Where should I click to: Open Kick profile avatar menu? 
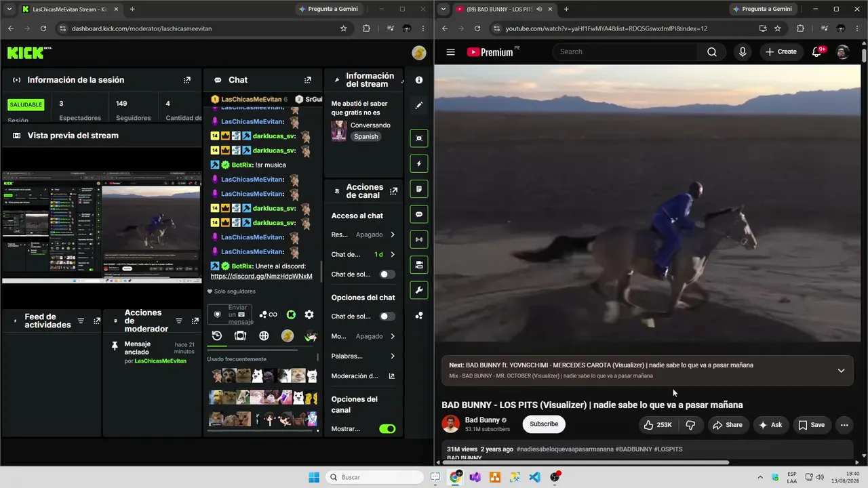pos(419,53)
